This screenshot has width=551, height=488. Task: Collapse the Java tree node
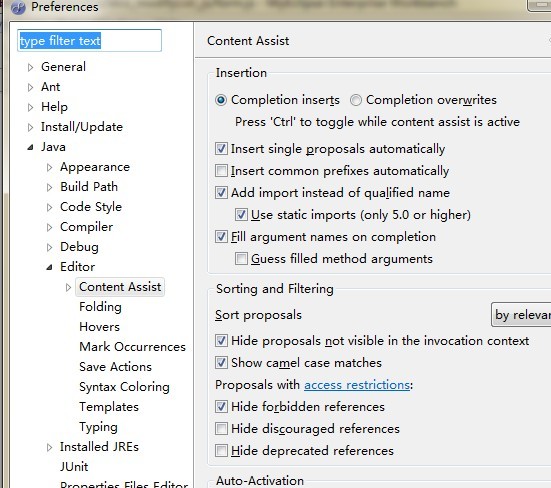coord(31,147)
